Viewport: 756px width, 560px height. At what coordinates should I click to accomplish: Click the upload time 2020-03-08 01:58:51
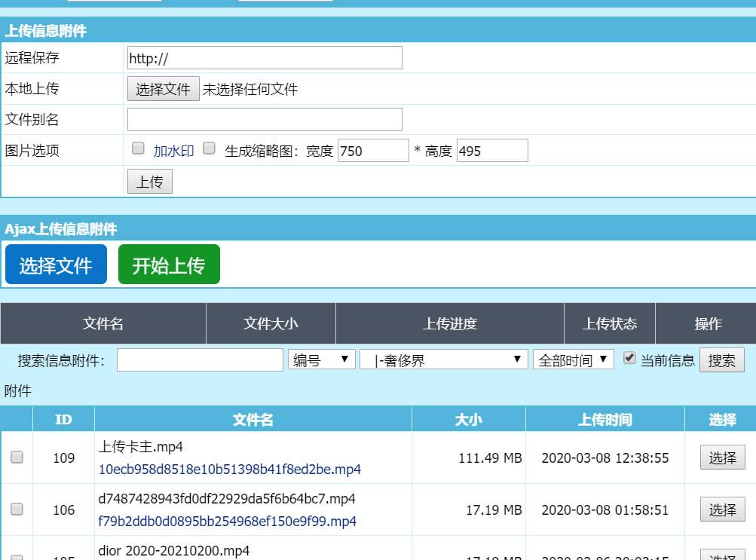point(605,510)
